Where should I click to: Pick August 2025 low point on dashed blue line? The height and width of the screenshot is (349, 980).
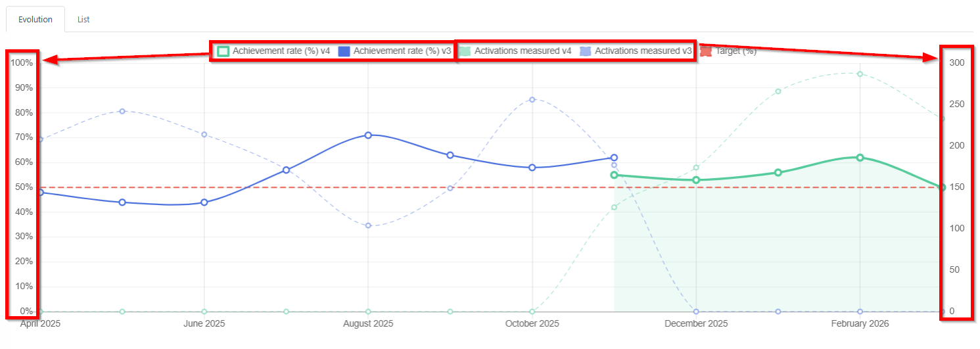coord(368,225)
